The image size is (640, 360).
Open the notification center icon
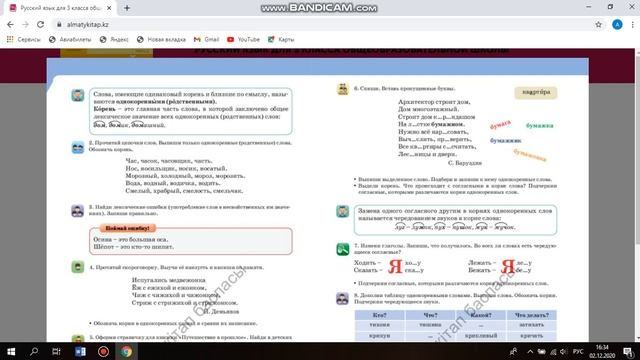click(629, 351)
